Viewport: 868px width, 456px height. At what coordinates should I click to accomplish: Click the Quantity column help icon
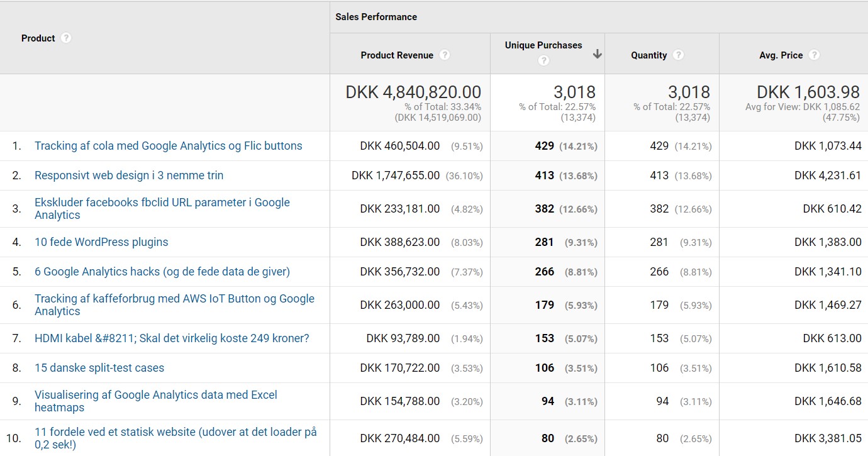678,55
